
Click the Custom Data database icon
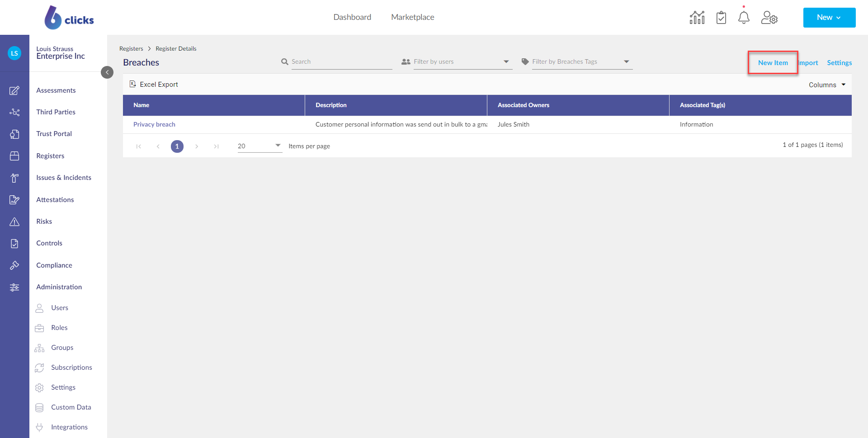coord(39,407)
